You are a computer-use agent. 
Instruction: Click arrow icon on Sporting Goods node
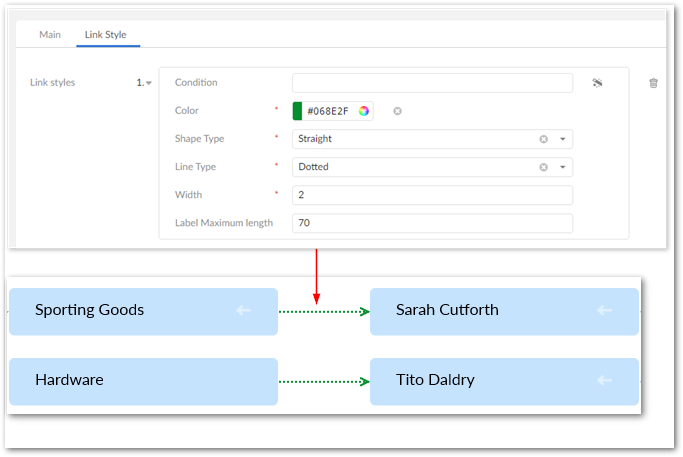243,310
